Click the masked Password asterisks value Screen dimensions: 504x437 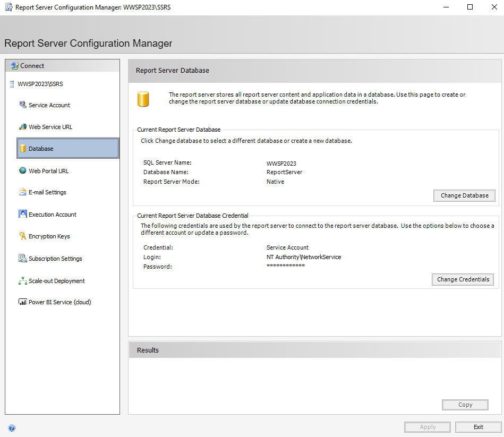285,265
